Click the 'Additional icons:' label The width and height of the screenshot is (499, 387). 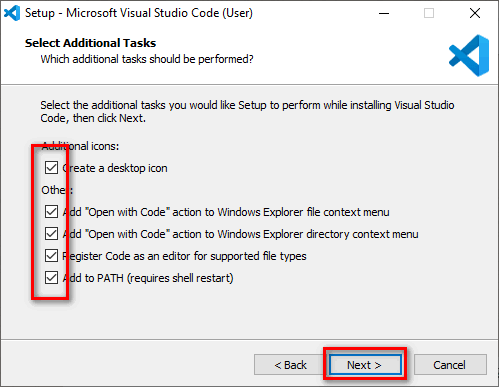coord(80,146)
